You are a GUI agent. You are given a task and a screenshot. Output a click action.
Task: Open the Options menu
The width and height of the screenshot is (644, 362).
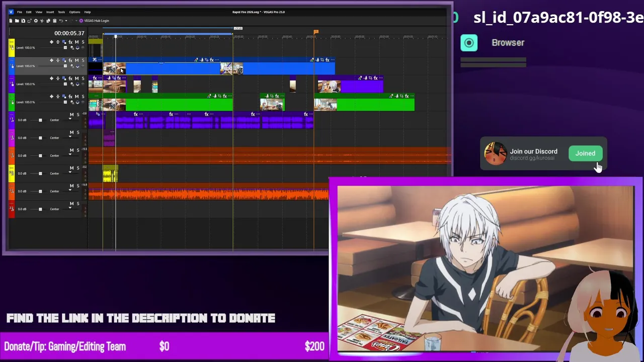click(74, 12)
